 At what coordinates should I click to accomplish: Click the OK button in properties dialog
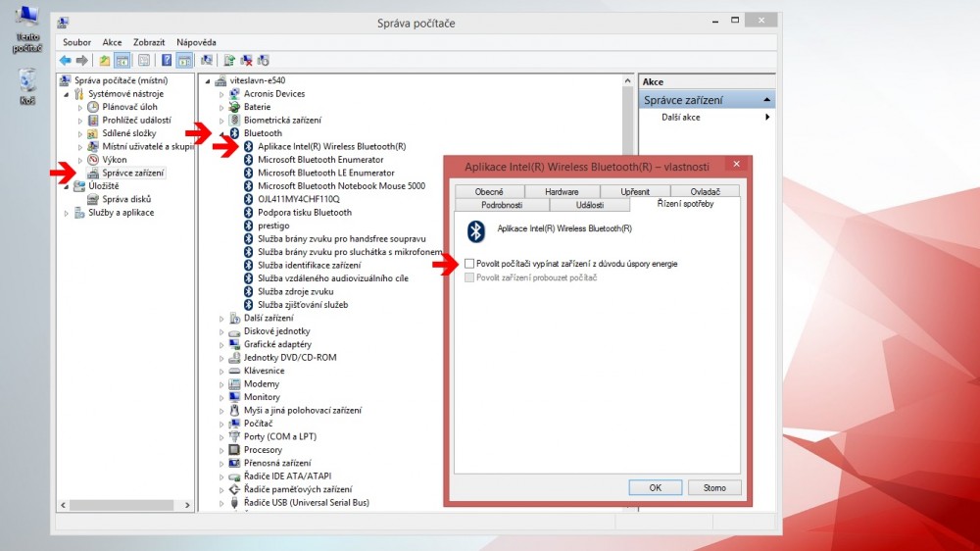coord(655,487)
